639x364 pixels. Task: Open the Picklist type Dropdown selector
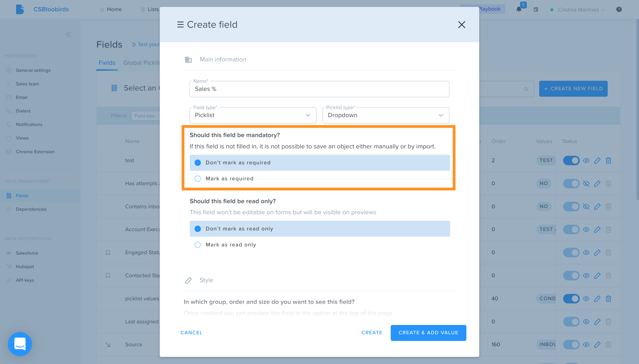386,115
